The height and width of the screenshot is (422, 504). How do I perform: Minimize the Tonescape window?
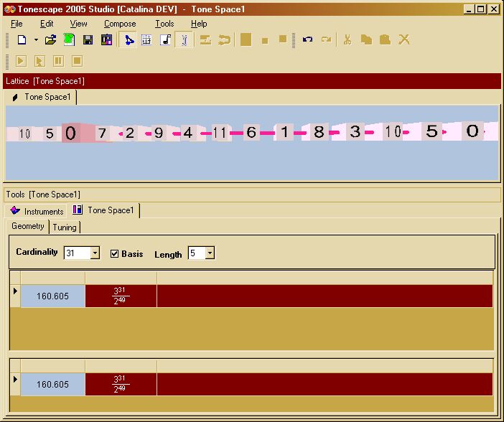tap(470, 9)
